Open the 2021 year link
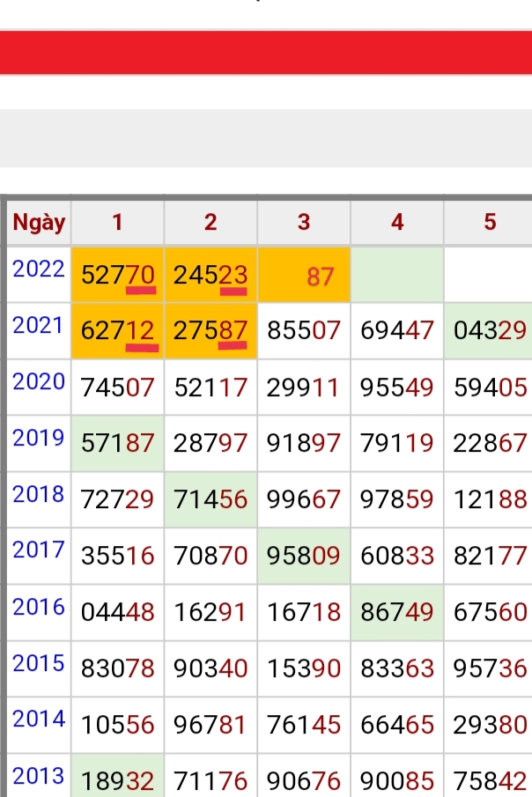Viewport: 532px width, 797px height. (39, 326)
